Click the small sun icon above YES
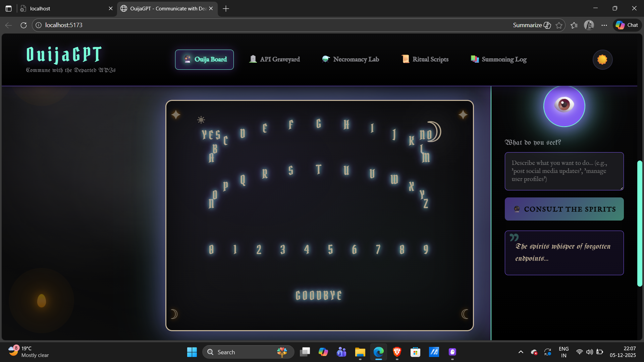644x362 pixels. [x=201, y=120]
